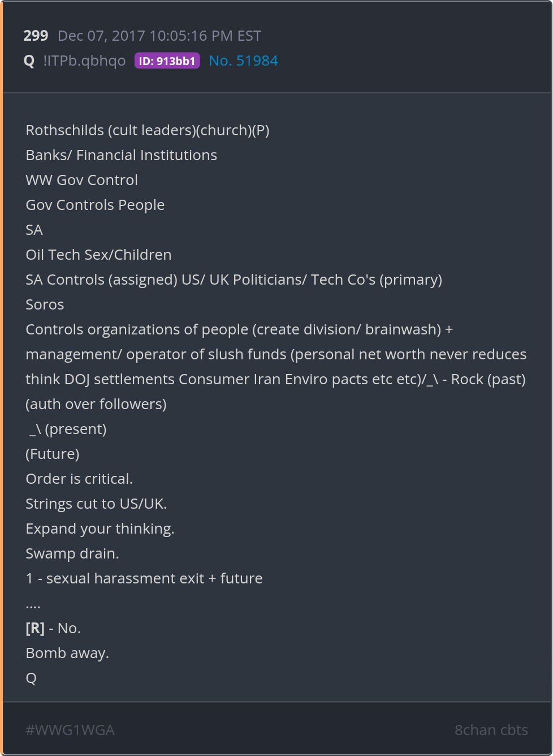Click the Dec 07, 2017 timestamp
Image resolution: width=553 pixels, height=756 pixels.
(159, 36)
